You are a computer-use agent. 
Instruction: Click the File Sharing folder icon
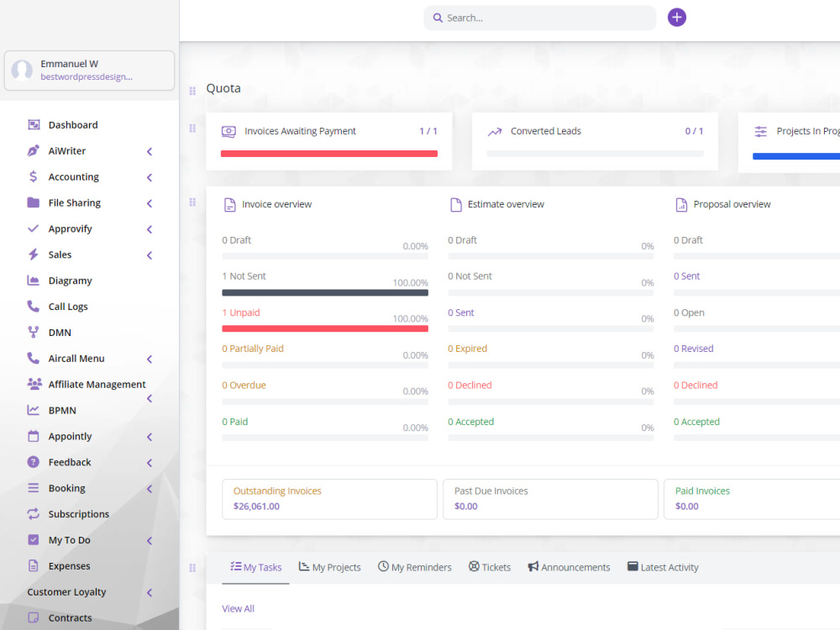(x=34, y=202)
